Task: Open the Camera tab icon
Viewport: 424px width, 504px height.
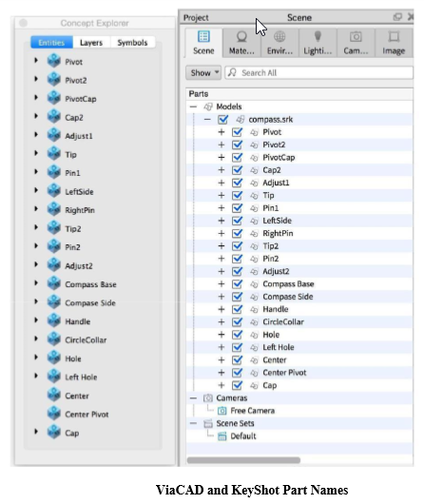Action: click(356, 37)
